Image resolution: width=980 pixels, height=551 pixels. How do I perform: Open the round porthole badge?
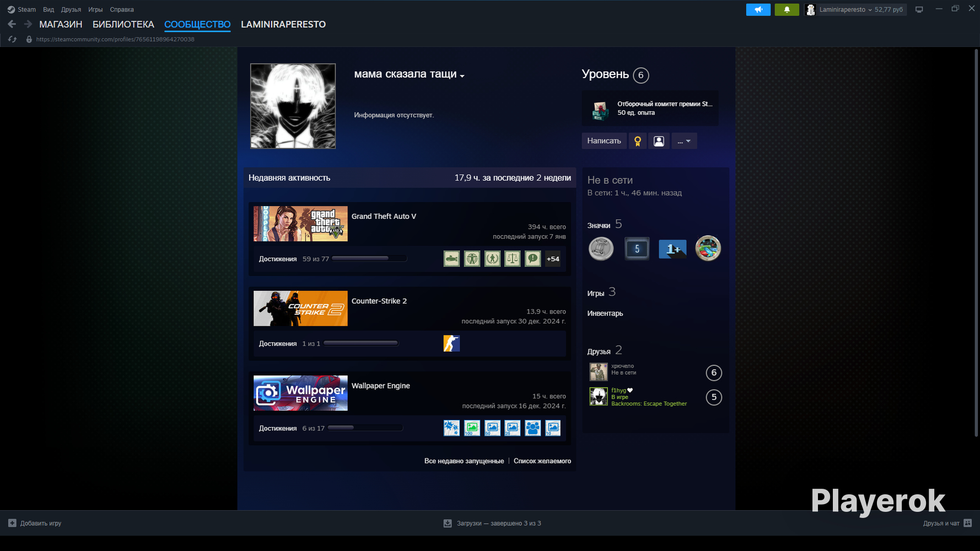708,249
